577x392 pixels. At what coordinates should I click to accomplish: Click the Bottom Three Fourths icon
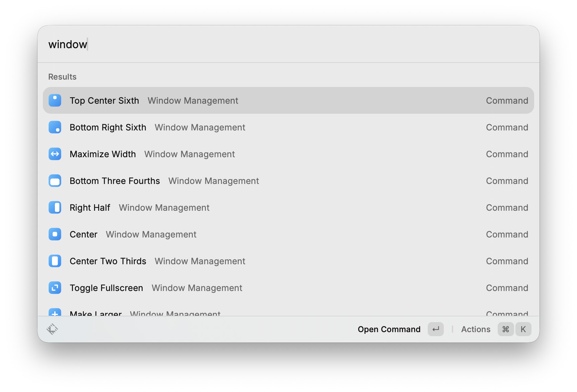pos(55,181)
